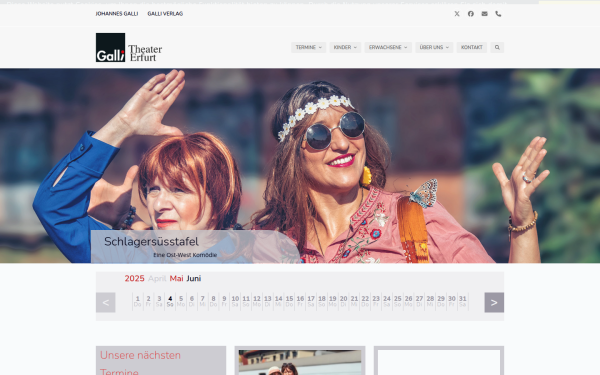Select day 3 Sa in calendar

coord(159,301)
